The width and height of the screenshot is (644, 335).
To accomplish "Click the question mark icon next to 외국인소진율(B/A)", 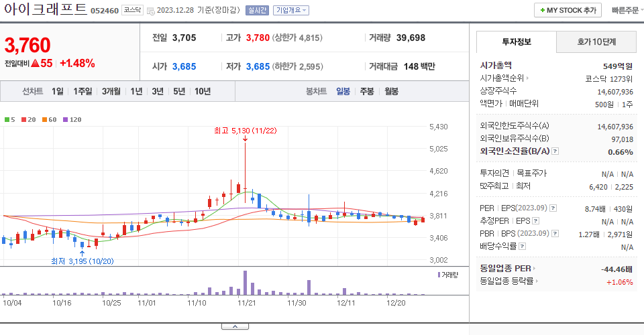I will click(555, 151).
